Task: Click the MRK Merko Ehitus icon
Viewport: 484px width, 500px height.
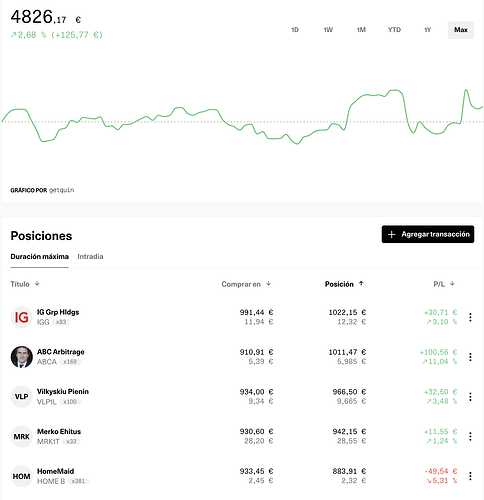Action: point(22,436)
